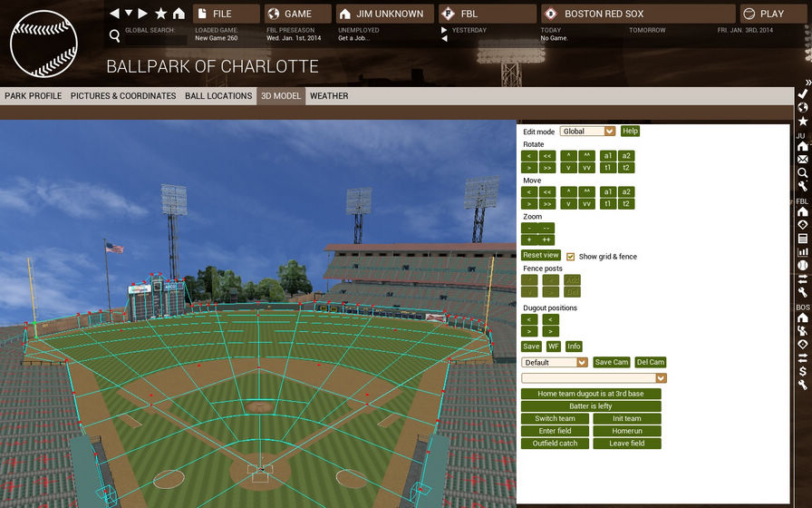This screenshot has width=812, height=508.
Task: Click the Zoom ++ button
Action: (x=546, y=240)
